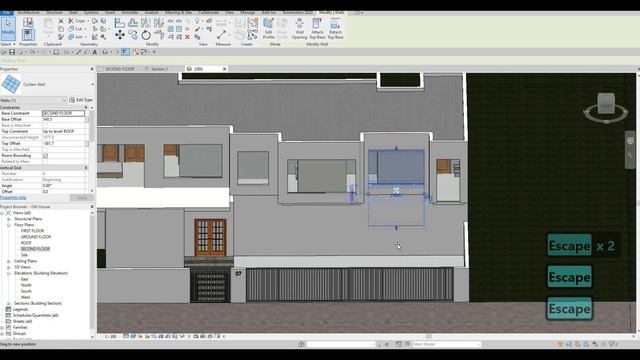Close the Project Browser panel
The image size is (640, 360).
92,207
